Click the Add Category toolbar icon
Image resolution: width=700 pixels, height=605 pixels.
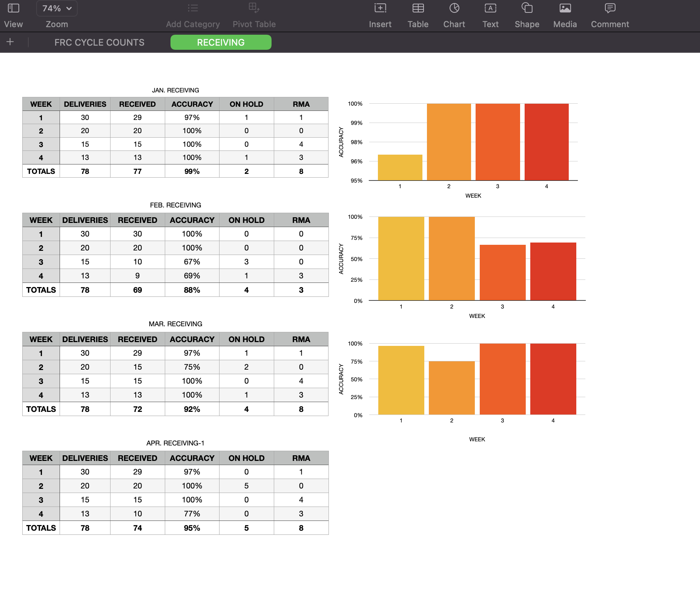pos(193,15)
